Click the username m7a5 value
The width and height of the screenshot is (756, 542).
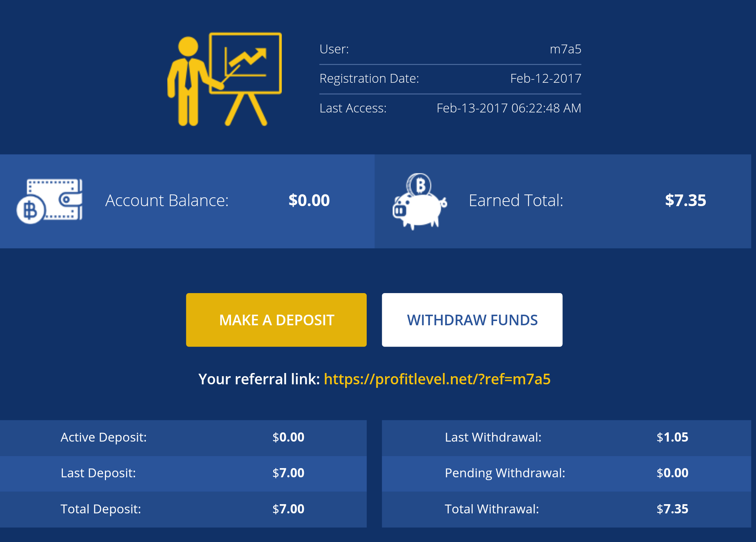[x=565, y=49]
